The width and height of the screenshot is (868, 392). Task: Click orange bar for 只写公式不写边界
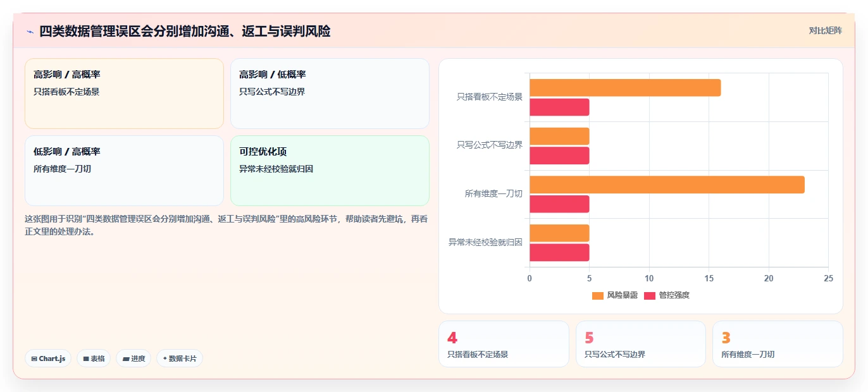tap(559, 136)
